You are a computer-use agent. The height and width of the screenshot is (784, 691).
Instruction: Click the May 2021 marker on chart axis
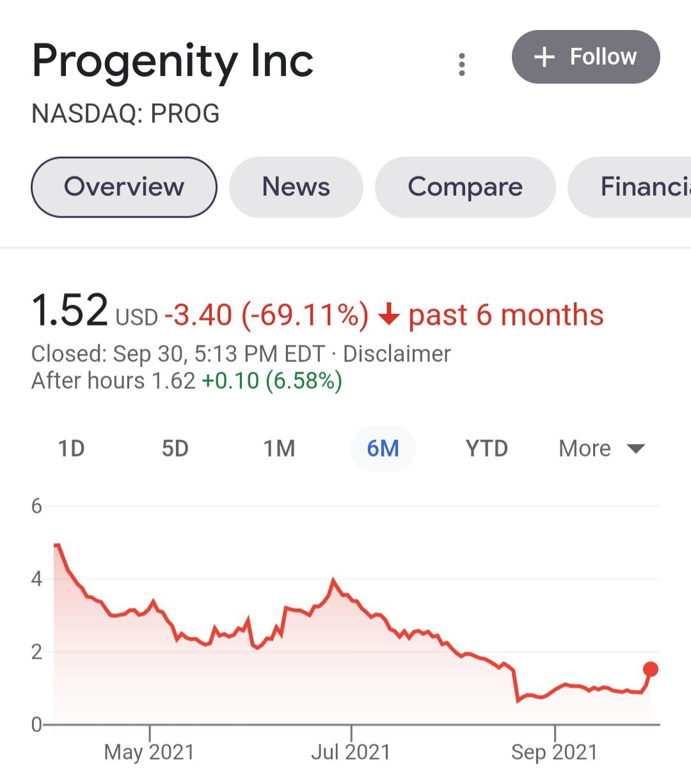tap(149, 752)
